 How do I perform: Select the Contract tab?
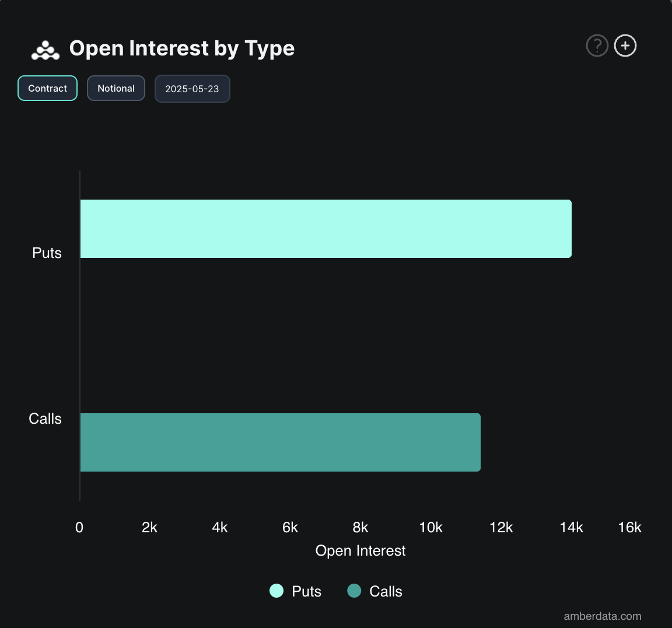[x=47, y=88]
